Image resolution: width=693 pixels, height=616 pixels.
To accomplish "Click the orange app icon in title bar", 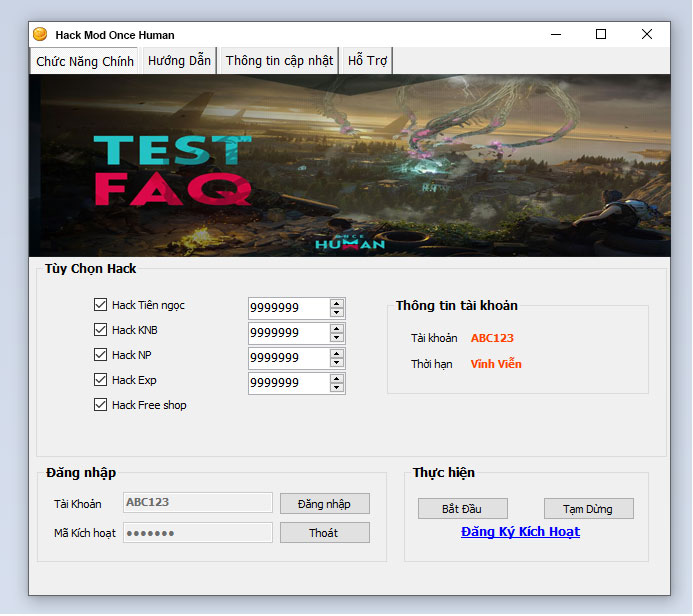I will (40, 34).
